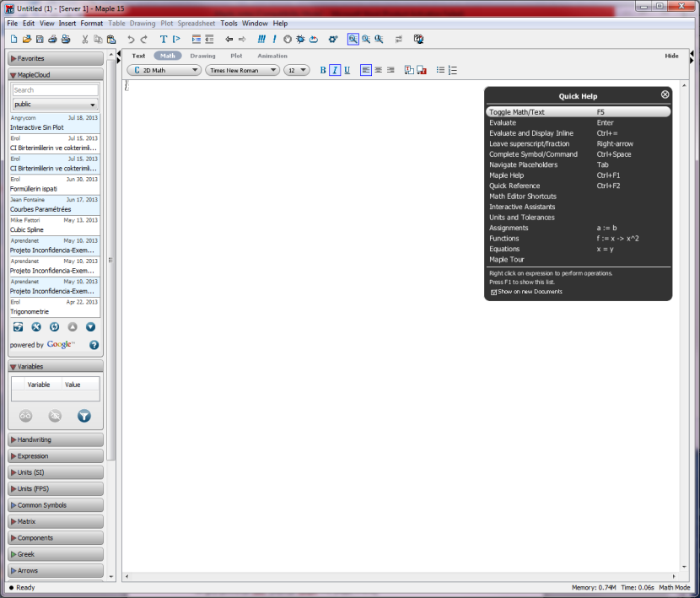Viewport: 700px width, 598px height.
Task: Select Toggle Math/Text in Quick Help
Action: pyautogui.click(x=578, y=112)
